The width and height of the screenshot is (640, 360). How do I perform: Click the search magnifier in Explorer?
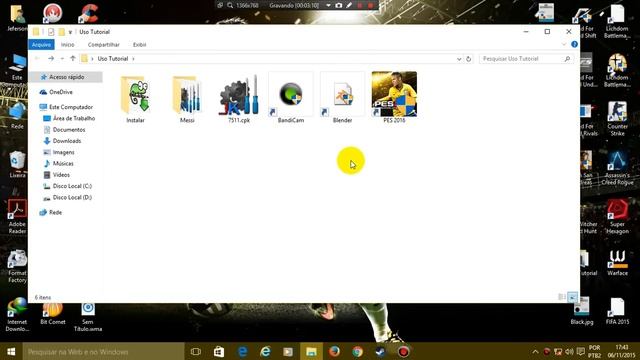[567, 59]
